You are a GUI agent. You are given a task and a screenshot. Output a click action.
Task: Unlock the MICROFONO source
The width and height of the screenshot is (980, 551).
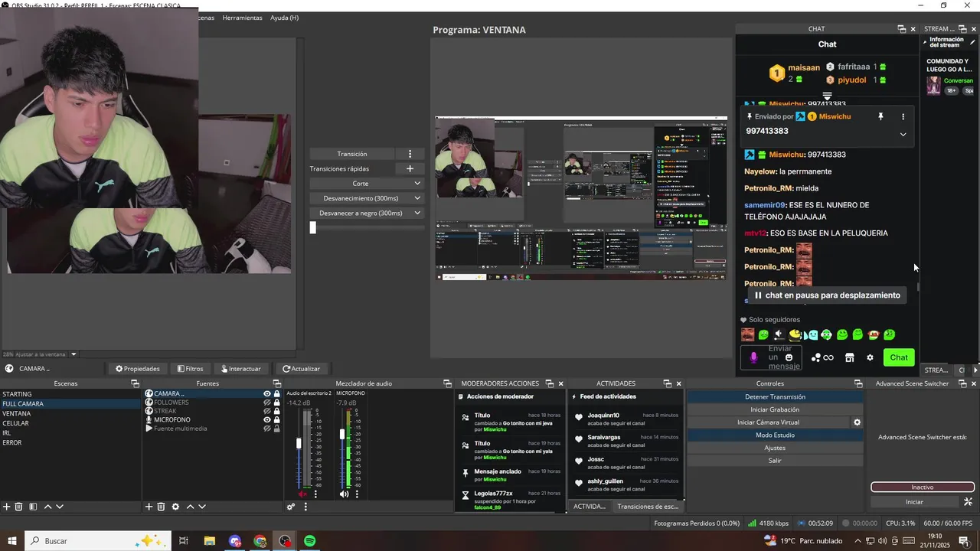click(276, 419)
